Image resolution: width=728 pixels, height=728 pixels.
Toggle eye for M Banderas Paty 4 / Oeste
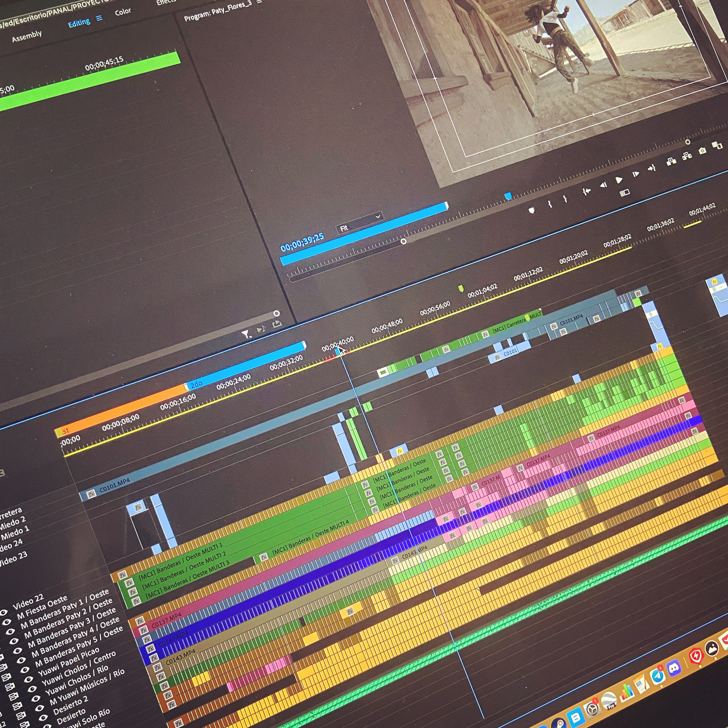tap(22, 661)
